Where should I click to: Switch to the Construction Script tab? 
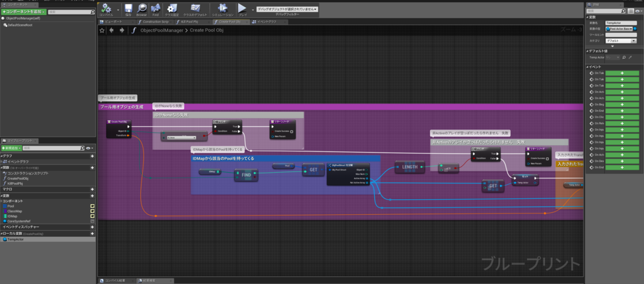pyautogui.click(x=156, y=22)
